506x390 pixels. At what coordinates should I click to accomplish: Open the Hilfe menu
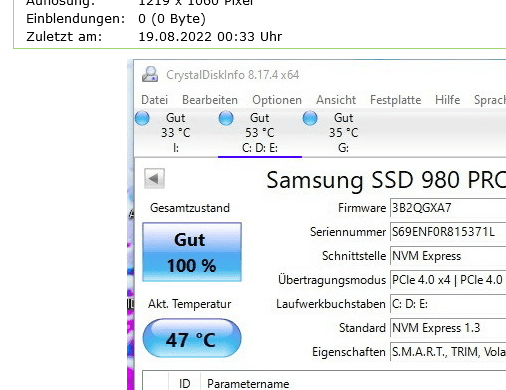(447, 100)
